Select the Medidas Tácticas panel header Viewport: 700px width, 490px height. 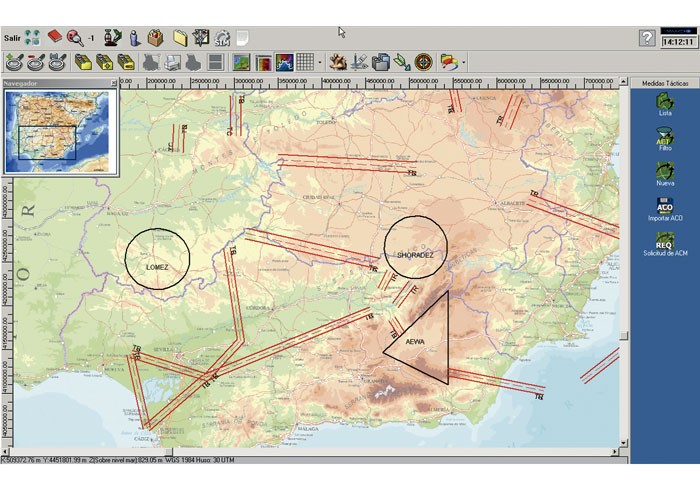pos(665,83)
